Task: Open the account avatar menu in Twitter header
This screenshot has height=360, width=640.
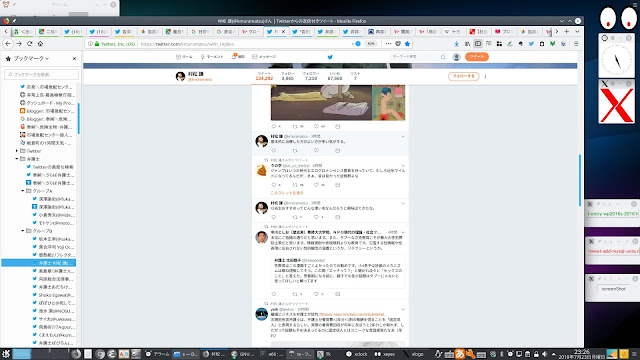Action: point(457,57)
